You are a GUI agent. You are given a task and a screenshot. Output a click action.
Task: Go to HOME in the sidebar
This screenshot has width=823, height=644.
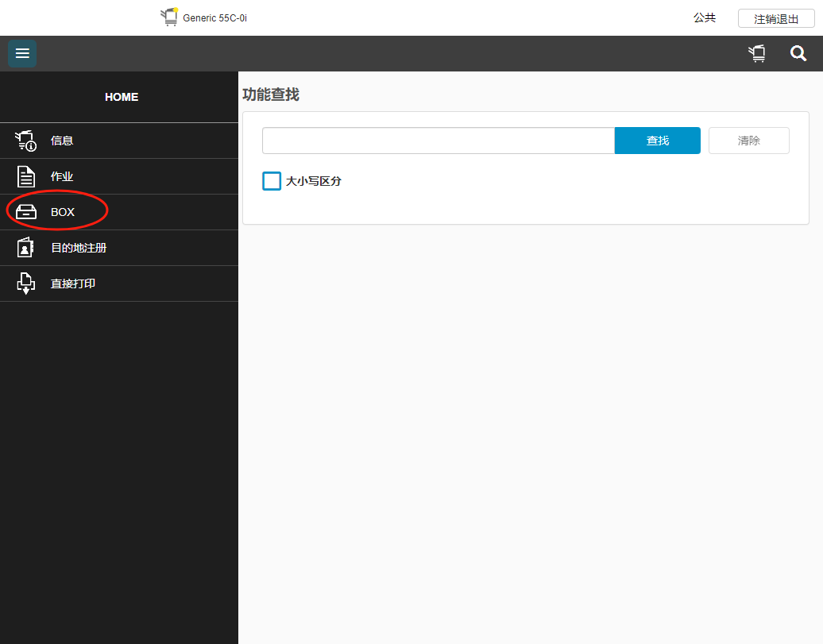121,97
